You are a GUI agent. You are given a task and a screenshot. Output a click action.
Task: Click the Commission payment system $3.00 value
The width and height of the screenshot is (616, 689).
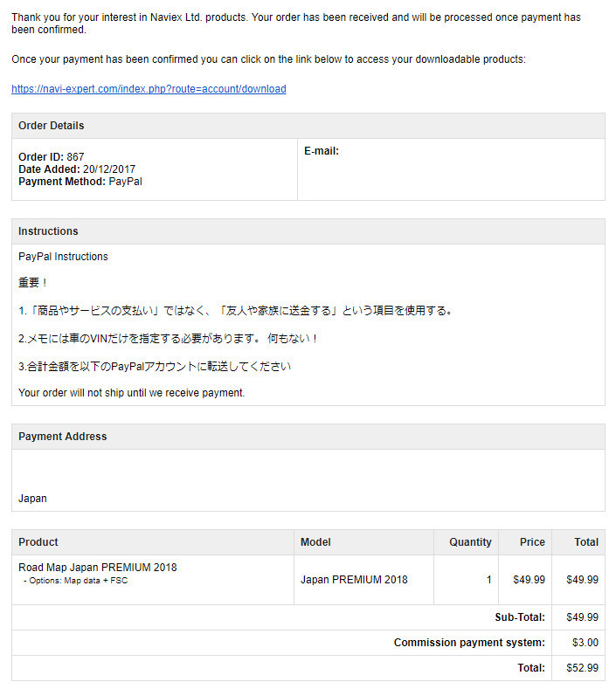[x=585, y=643]
